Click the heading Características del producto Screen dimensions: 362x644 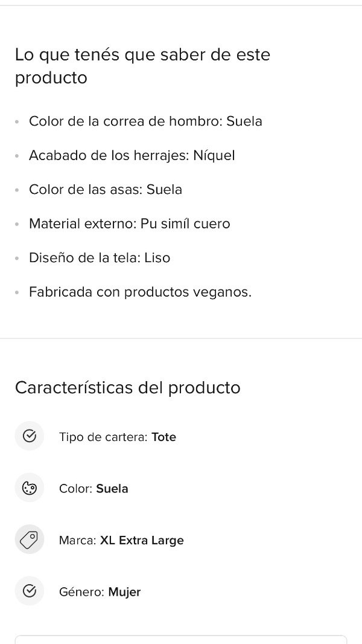tap(128, 387)
